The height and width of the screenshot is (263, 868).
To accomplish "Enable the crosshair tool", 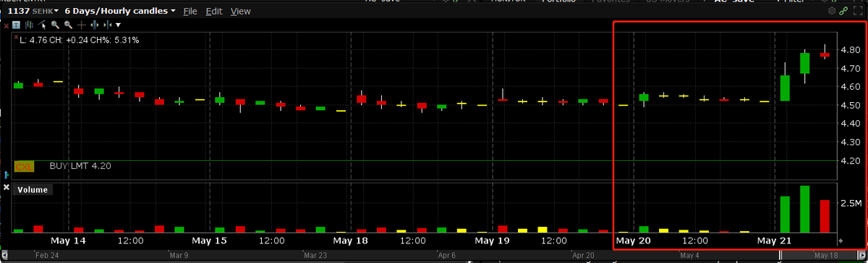I will click(81, 25).
